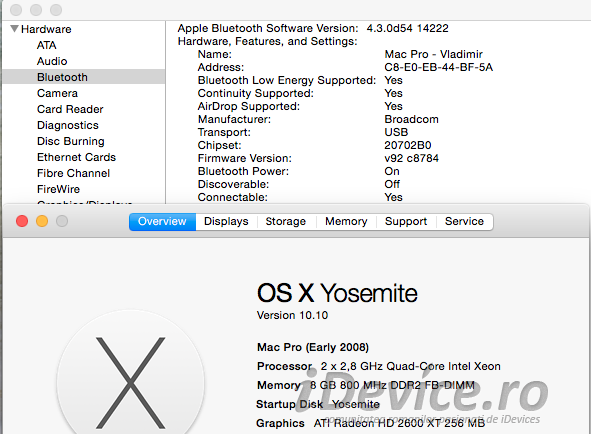Click the Broadcom manufacturer value
Screen dimensions: 591x434
click(411, 119)
